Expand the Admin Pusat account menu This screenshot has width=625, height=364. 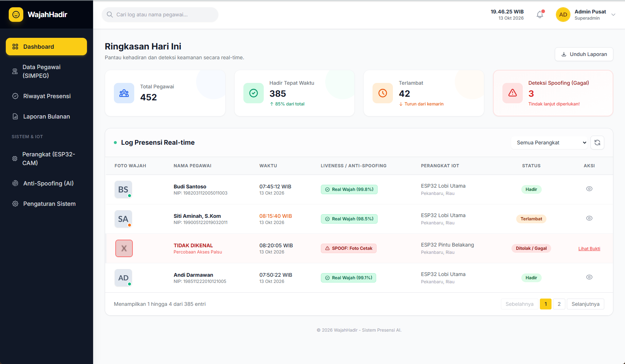pyautogui.click(x=613, y=15)
